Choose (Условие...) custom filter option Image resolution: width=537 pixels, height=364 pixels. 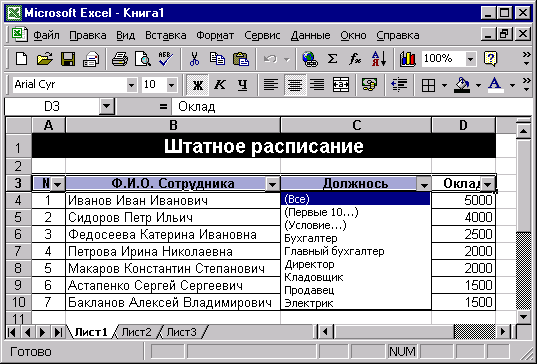coord(355,225)
